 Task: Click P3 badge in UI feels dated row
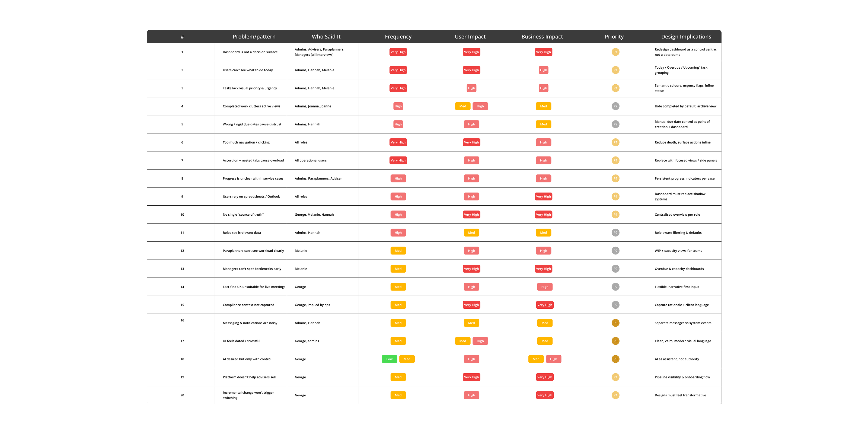tap(615, 341)
